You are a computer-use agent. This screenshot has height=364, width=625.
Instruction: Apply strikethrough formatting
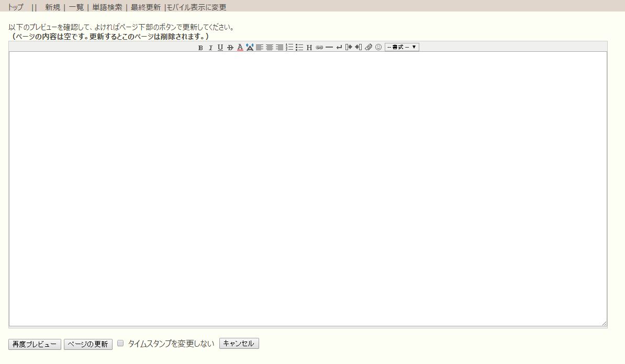pos(230,48)
